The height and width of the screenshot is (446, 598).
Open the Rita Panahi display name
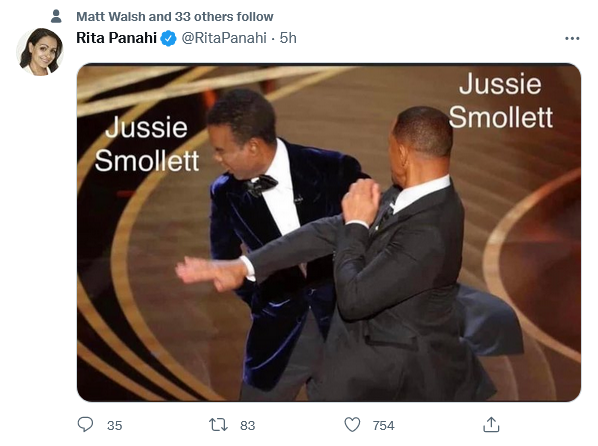tap(117, 38)
